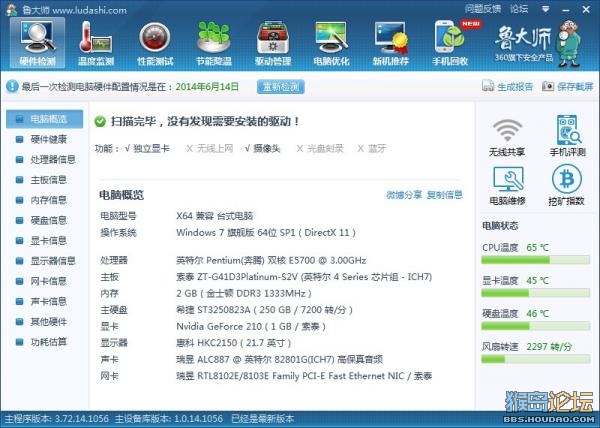Click the 无线上网 feature label
Screen dimensions: 600x428
pyautogui.click(x=215, y=148)
